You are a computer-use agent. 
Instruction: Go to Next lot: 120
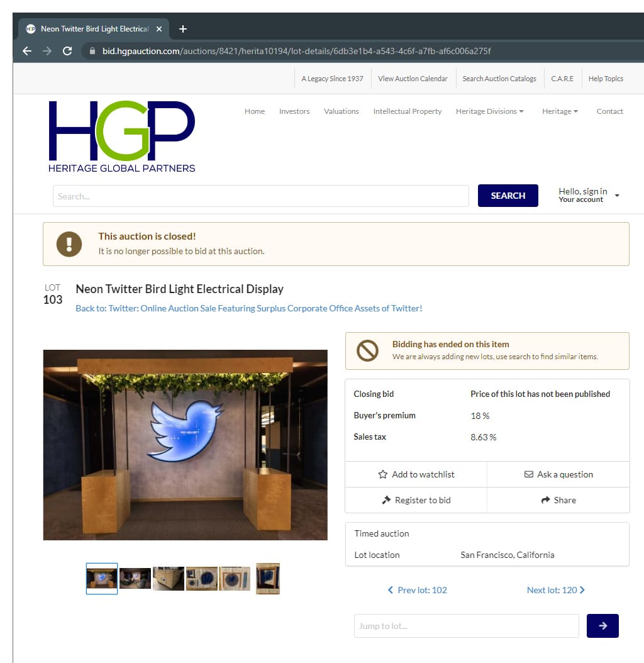tap(555, 590)
